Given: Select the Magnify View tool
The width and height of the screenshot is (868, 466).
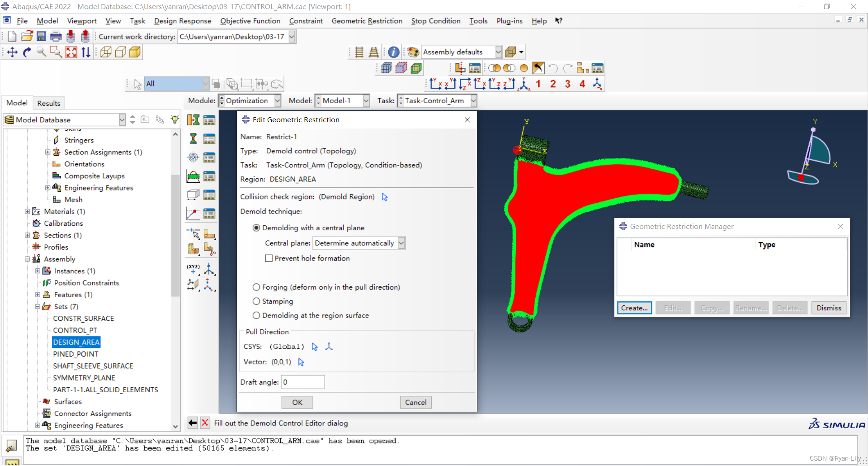Looking at the screenshot, I should click(x=42, y=52).
